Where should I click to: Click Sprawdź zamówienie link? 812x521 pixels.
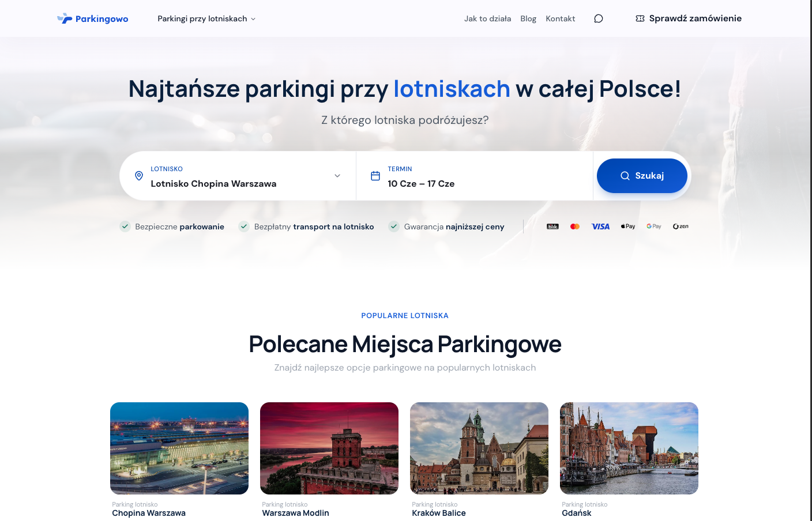(x=689, y=18)
